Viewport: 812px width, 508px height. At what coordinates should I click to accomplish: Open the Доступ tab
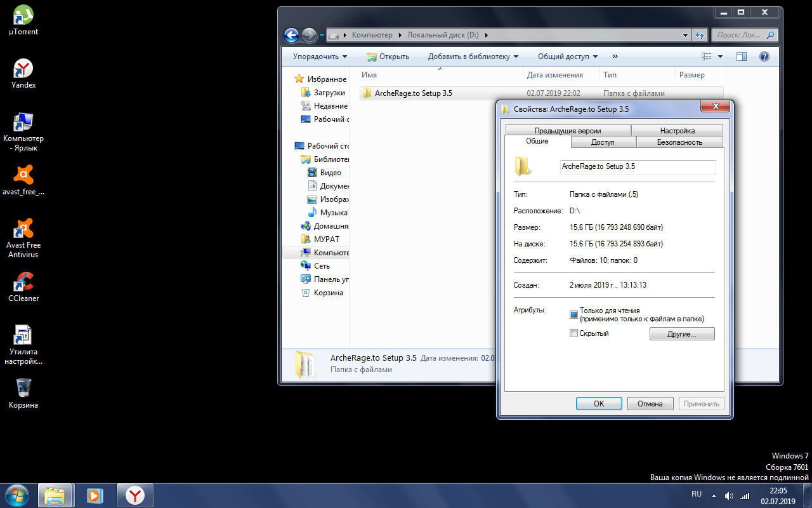[x=603, y=142]
